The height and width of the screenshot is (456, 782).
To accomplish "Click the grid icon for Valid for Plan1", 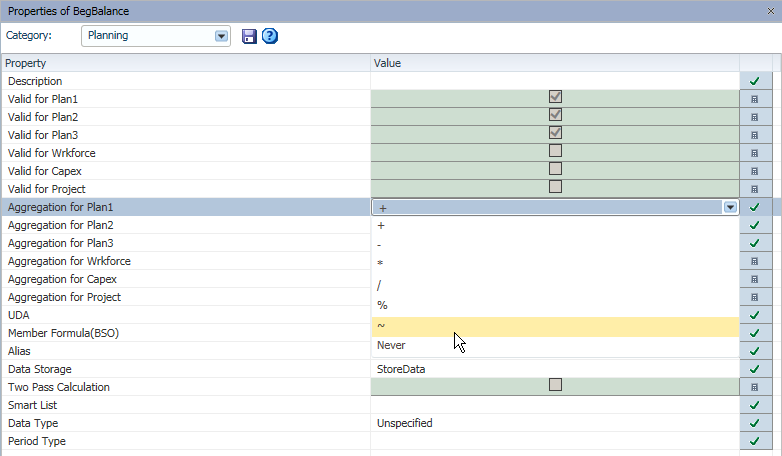I will 755,99.
